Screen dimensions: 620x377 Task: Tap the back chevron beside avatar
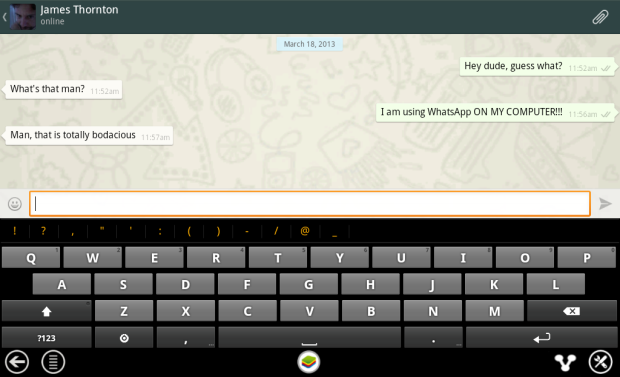pyautogui.click(x=5, y=17)
